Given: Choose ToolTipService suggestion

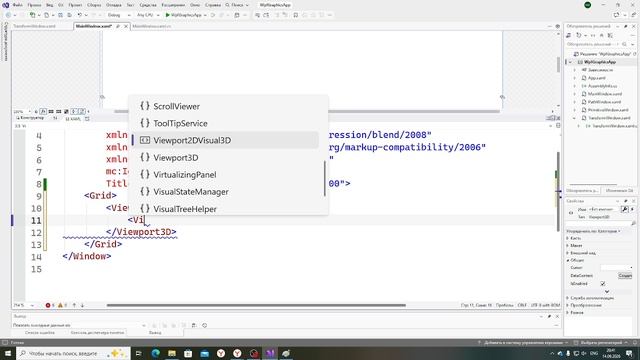Looking at the screenshot, I should click(x=225, y=123).
